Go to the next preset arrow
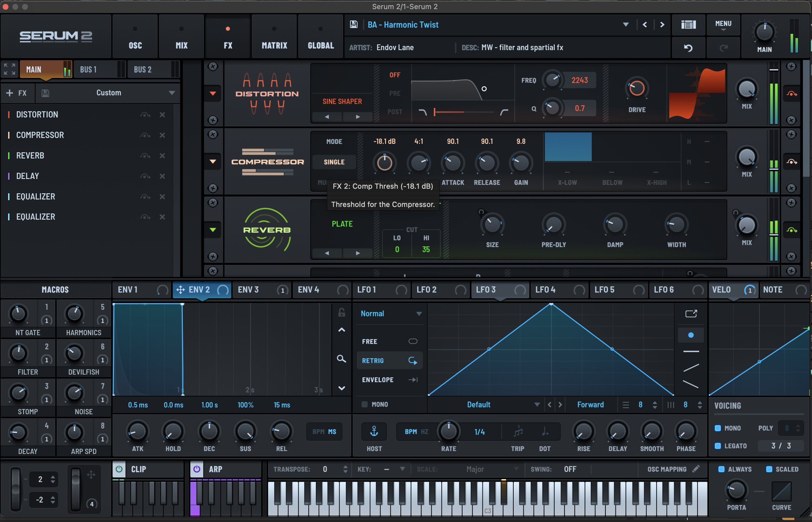812x522 pixels. (x=662, y=24)
